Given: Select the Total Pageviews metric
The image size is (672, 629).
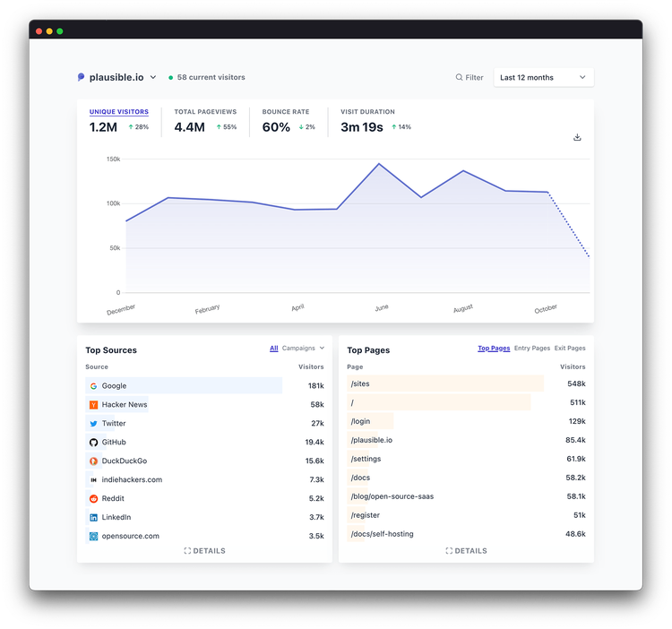Looking at the screenshot, I should [x=205, y=112].
